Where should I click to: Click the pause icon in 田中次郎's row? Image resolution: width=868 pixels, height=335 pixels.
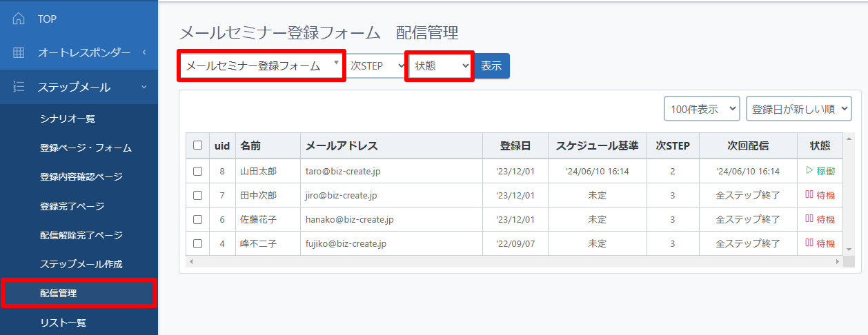coord(809,195)
